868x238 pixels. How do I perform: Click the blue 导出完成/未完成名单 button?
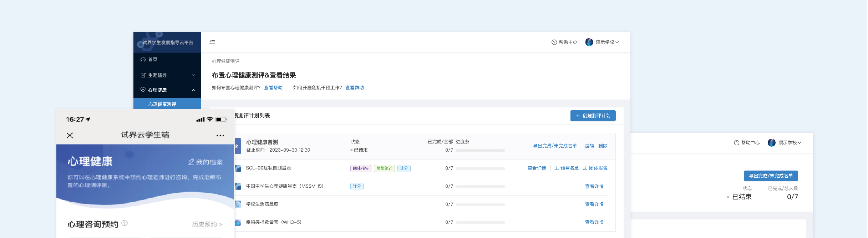[x=771, y=176]
